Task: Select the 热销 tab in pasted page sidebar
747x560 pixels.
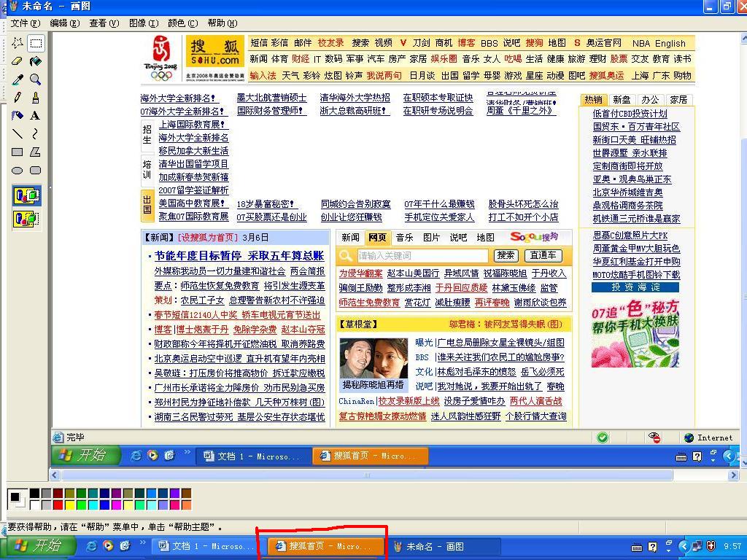Action: (593, 99)
